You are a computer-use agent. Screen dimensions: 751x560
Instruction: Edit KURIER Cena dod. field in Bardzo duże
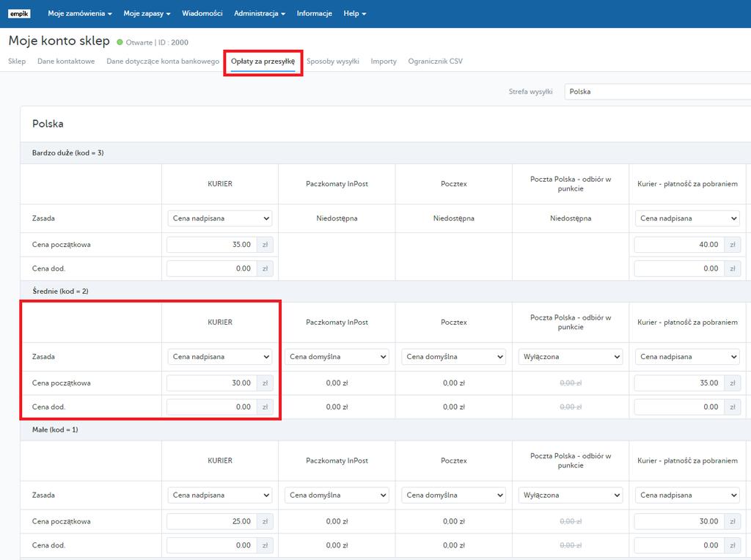pos(212,268)
